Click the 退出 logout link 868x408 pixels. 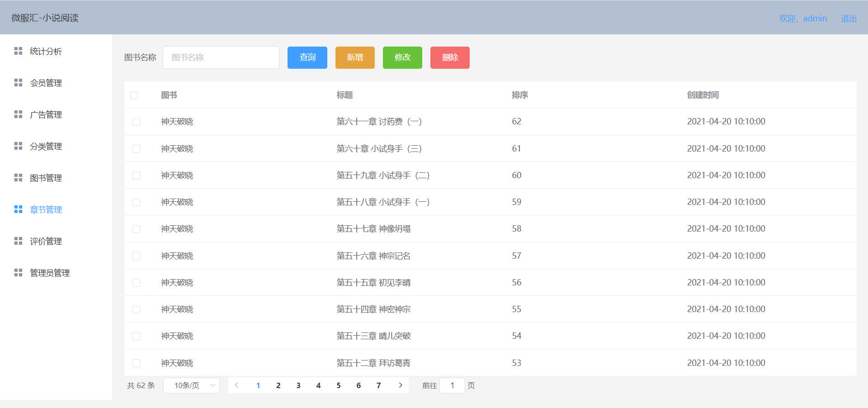(x=848, y=18)
